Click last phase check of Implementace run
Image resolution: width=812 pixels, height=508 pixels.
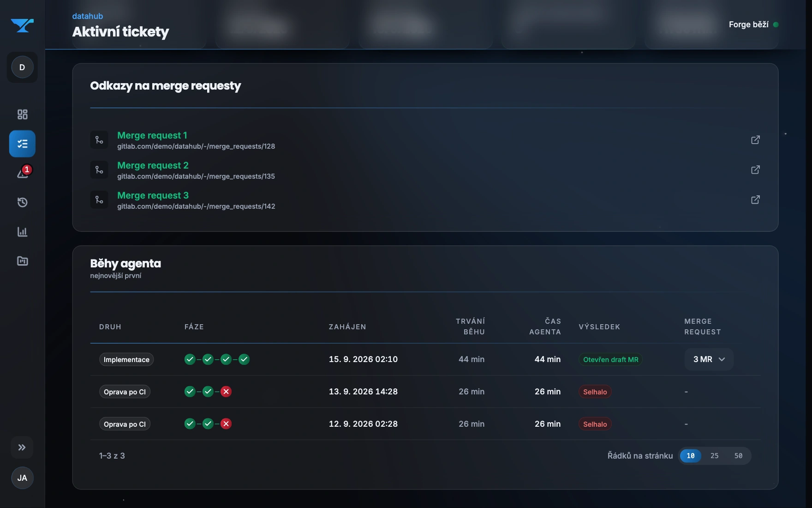[244, 359]
